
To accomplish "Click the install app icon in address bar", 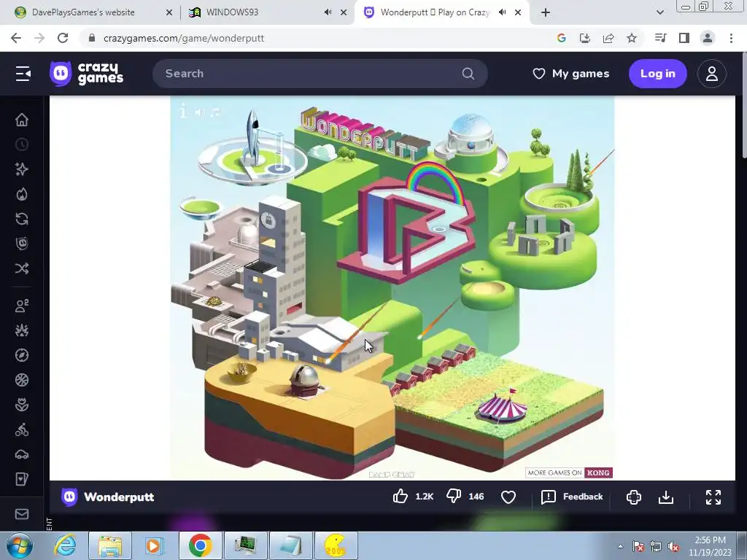I will coord(584,38).
